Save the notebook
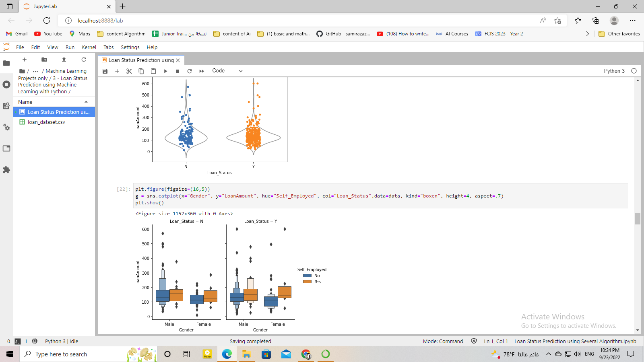Screen dimensions: 644x362 point(105,71)
